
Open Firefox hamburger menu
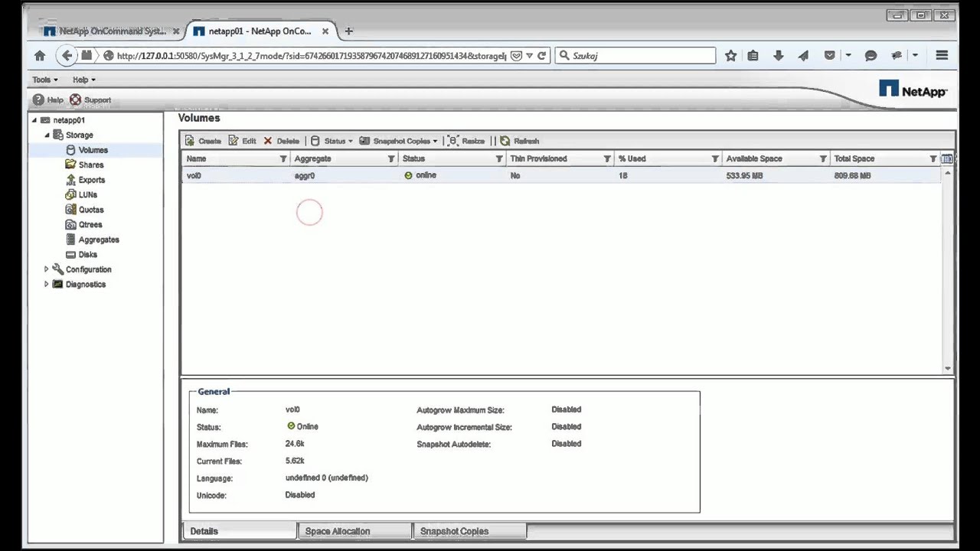pyautogui.click(x=942, y=55)
